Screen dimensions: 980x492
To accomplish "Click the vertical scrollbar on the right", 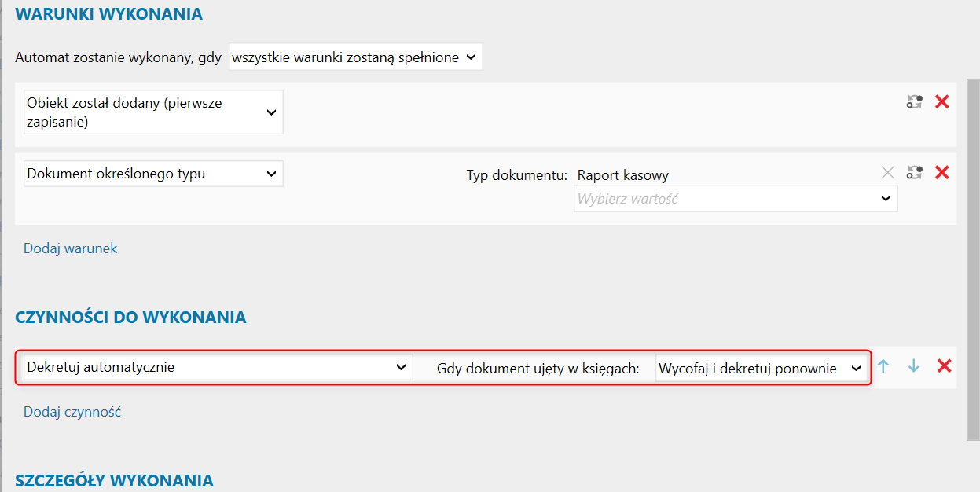I will pos(973,259).
